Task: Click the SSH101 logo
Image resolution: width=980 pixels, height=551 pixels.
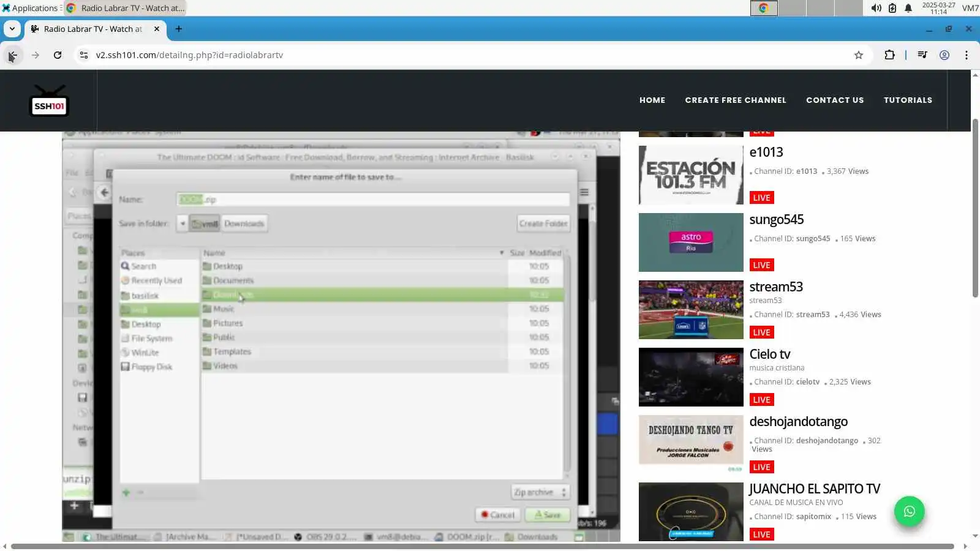Action: [49, 101]
